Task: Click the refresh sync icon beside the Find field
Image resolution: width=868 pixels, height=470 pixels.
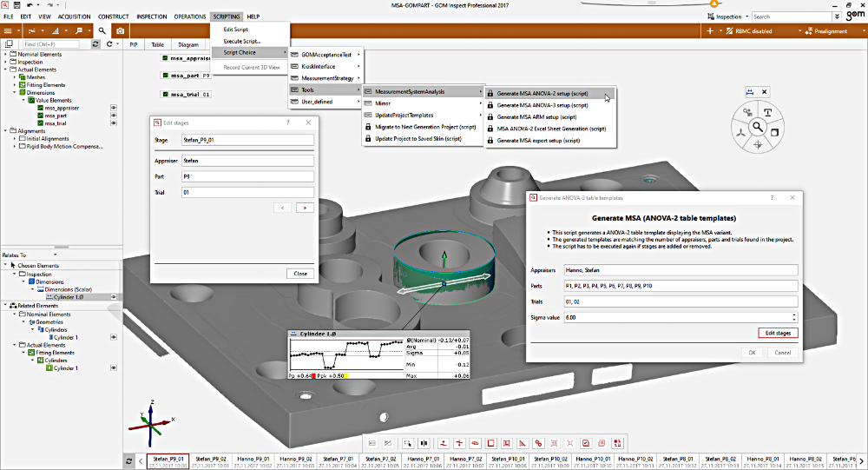Action: pyautogui.click(x=95, y=43)
